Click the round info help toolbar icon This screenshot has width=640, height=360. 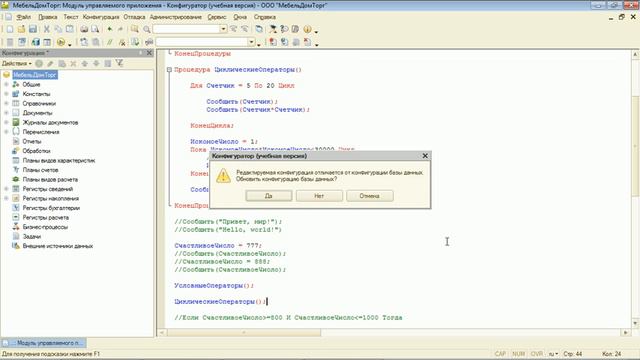[x=307, y=29]
